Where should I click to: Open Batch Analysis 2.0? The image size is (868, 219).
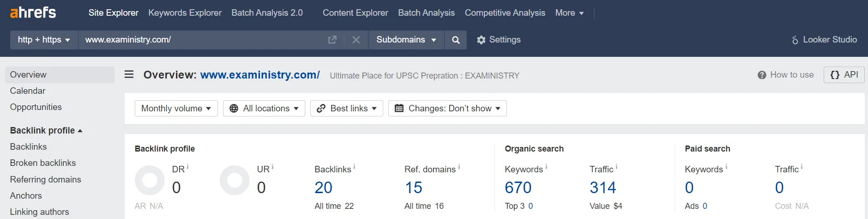[x=267, y=13]
